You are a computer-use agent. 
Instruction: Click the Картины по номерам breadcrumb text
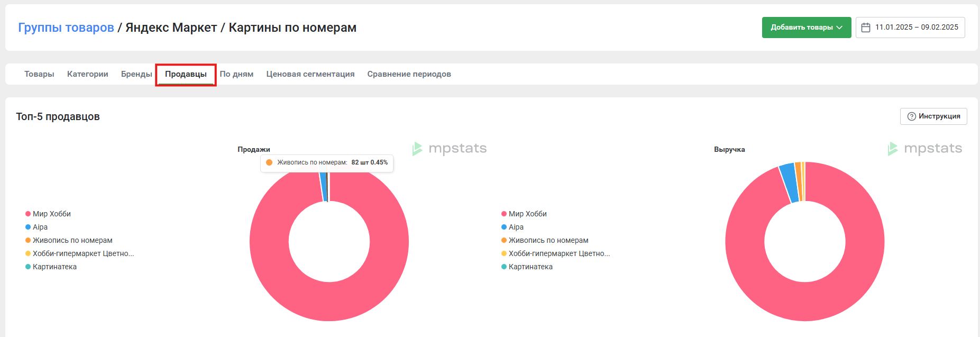[x=292, y=28]
